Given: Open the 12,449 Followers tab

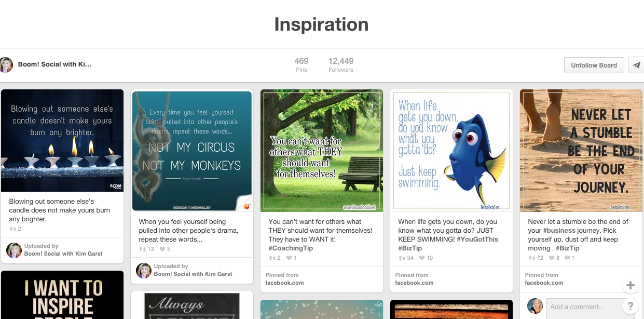Looking at the screenshot, I should pyautogui.click(x=341, y=65).
